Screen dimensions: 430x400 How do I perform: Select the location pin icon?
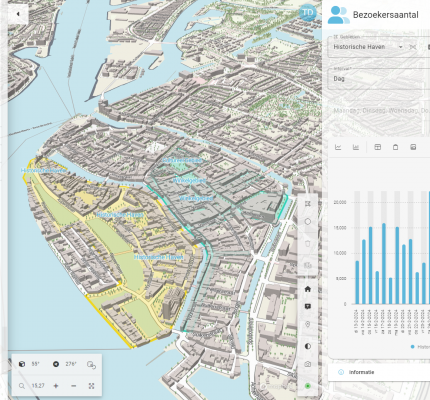coord(308,324)
